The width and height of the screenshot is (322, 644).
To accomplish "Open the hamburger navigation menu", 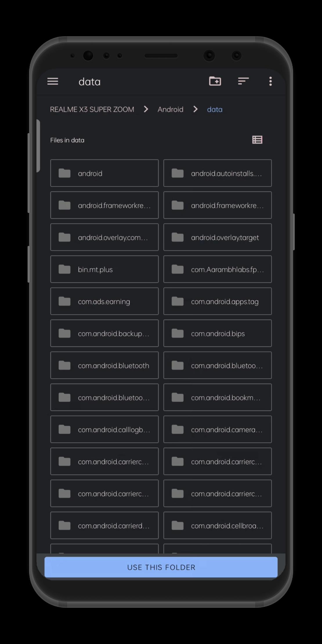I will pyautogui.click(x=53, y=82).
